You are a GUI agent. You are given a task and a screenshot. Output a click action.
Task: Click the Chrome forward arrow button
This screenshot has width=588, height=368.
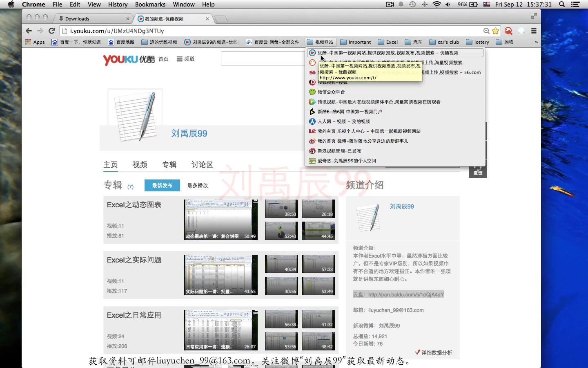[40, 31]
